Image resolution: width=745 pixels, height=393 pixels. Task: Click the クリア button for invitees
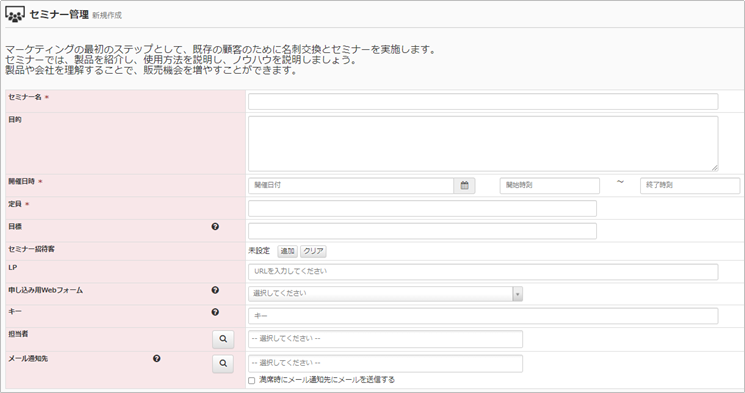pos(313,251)
